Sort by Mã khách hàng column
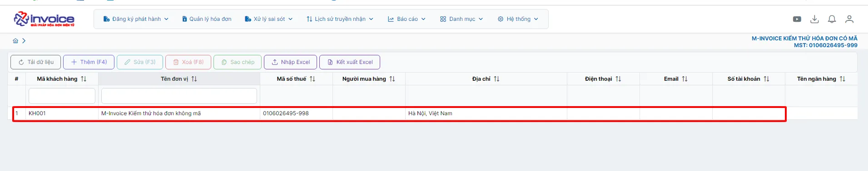Screen dimensions: 868x171 pos(84,79)
